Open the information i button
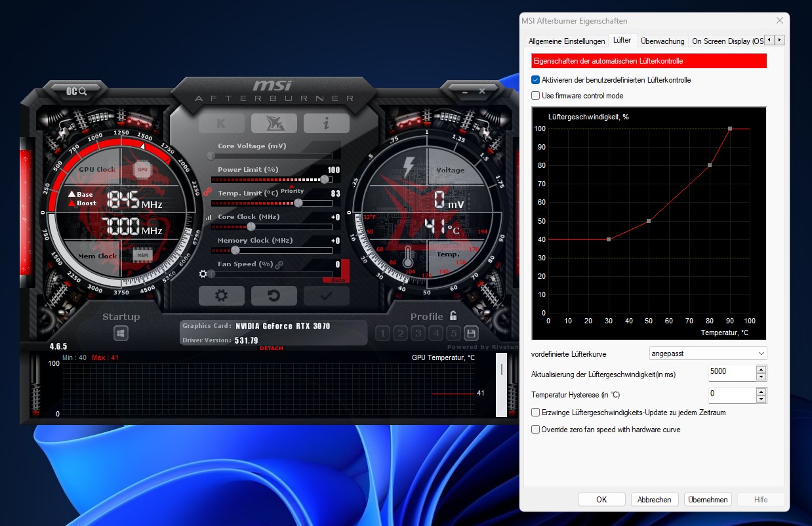This screenshot has width=812, height=526. [326, 123]
